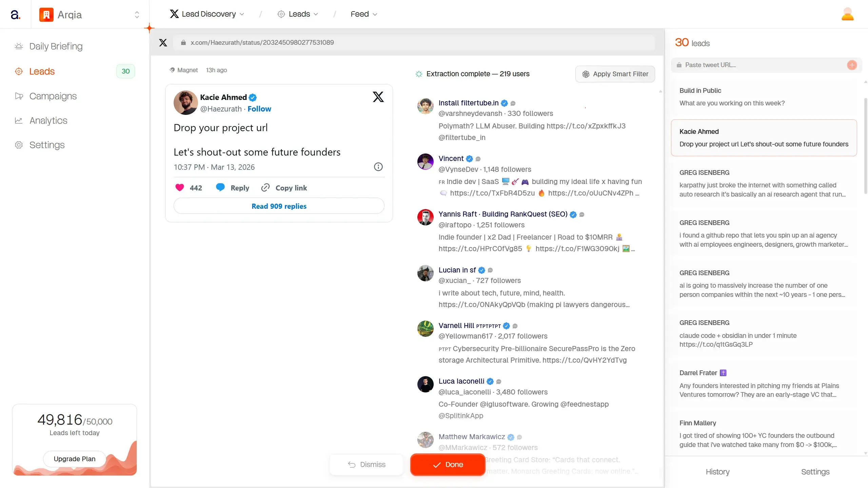Open Settings from the sidebar

[47, 145]
